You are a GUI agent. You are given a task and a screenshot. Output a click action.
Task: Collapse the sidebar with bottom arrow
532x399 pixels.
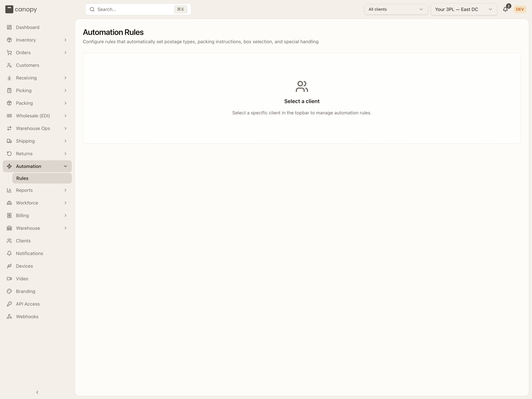tap(37, 392)
